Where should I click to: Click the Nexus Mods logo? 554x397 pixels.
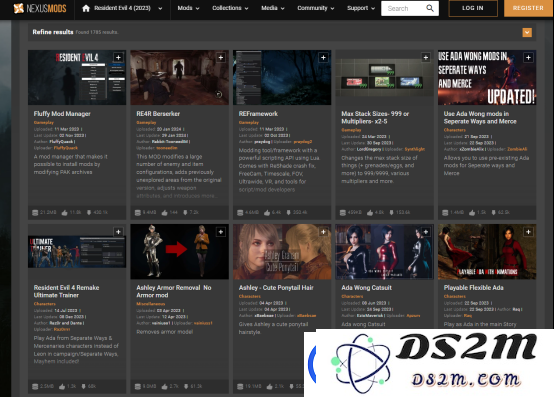coord(40,8)
